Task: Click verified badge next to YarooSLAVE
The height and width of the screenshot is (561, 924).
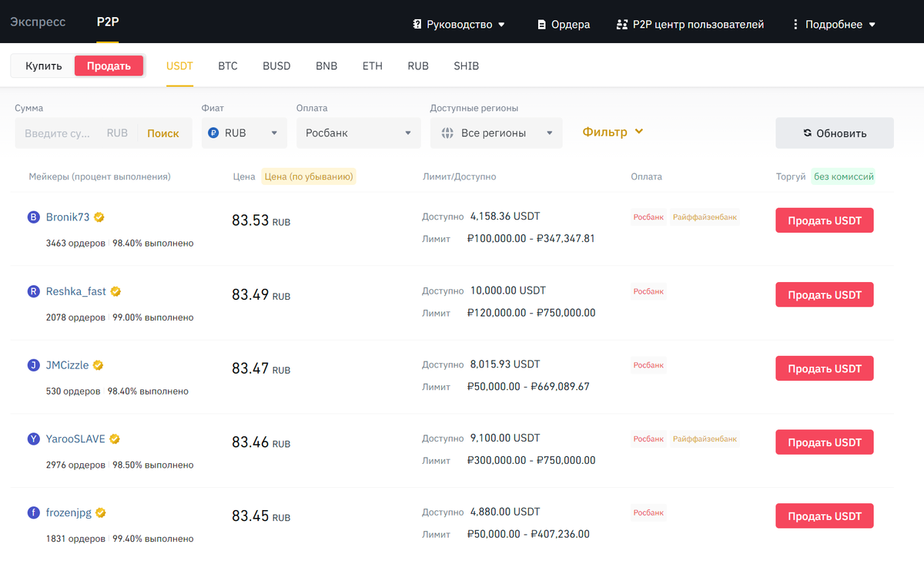Action: coord(114,439)
